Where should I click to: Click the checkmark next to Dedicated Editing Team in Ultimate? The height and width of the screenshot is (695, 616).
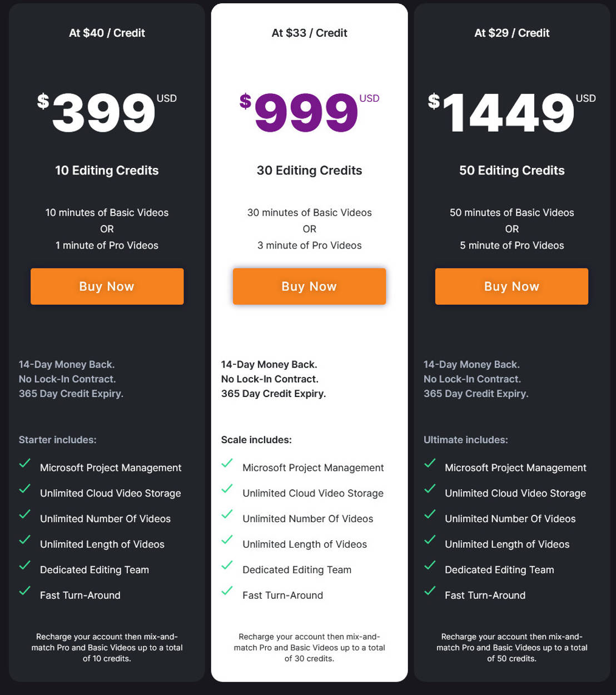point(429,565)
